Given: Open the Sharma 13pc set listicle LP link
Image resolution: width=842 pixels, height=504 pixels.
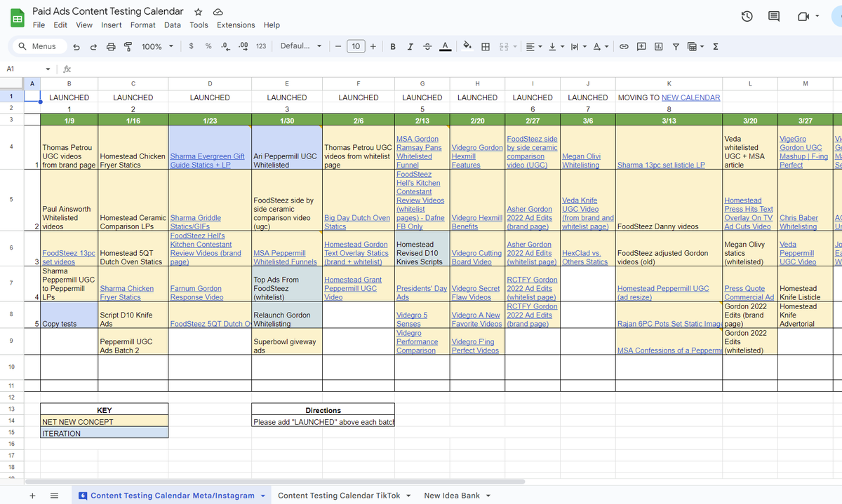Looking at the screenshot, I should [x=661, y=165].
